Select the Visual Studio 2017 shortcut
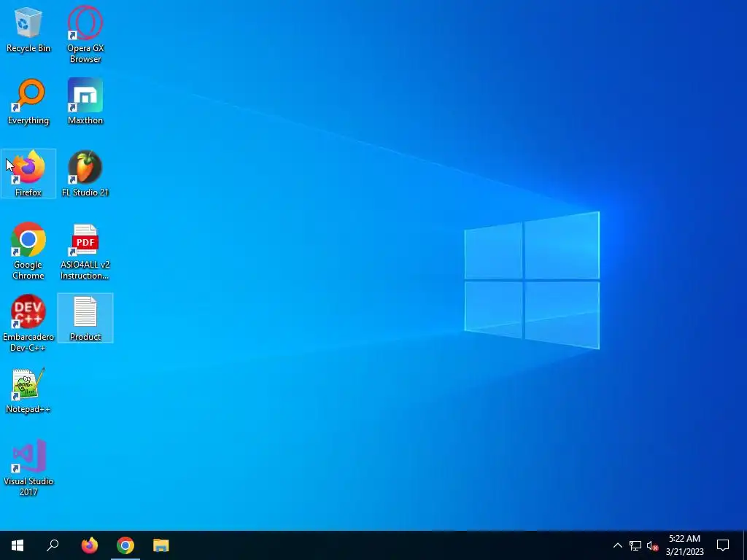This screenshot has width=747, height=560. coord(28,467)
